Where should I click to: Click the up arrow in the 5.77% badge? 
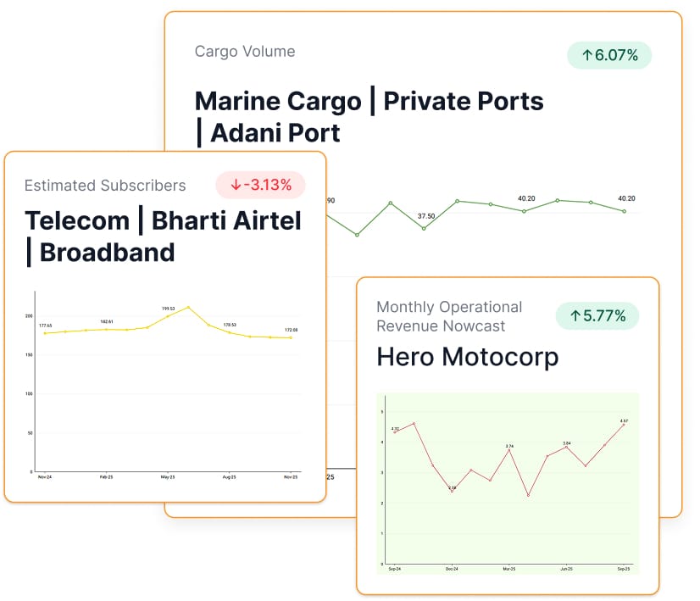(575, 316)
